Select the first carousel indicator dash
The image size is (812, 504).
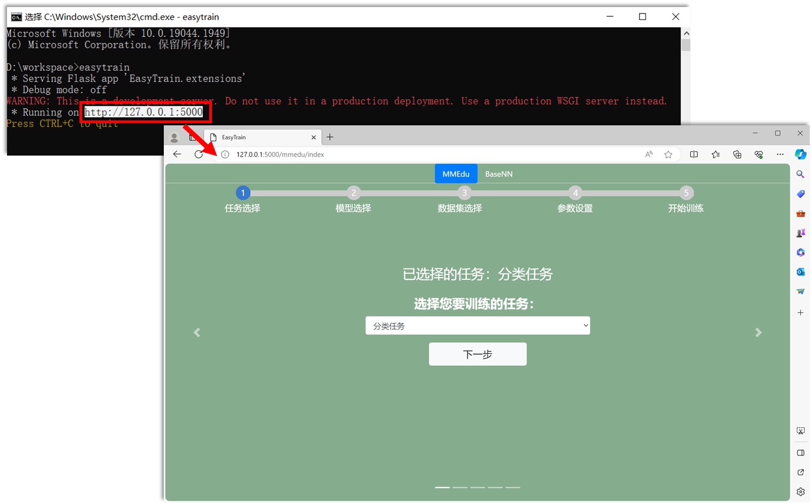tap(442, 487)
